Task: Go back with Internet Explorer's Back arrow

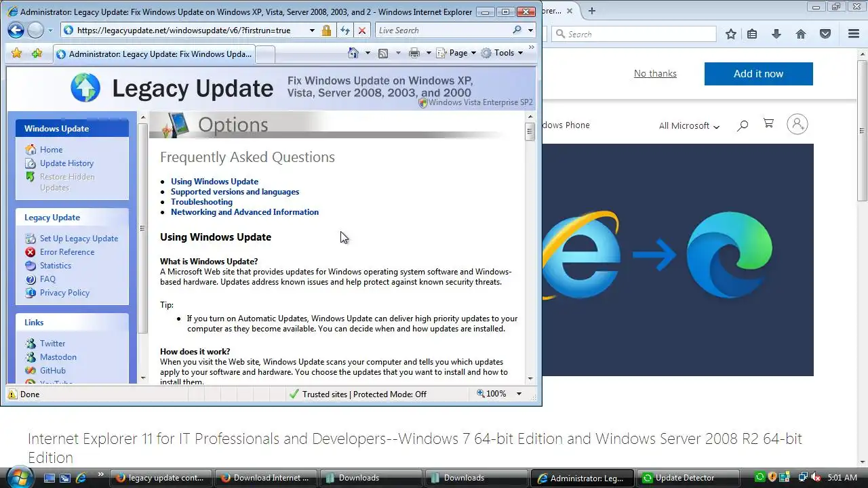Action: coord(16,30)
